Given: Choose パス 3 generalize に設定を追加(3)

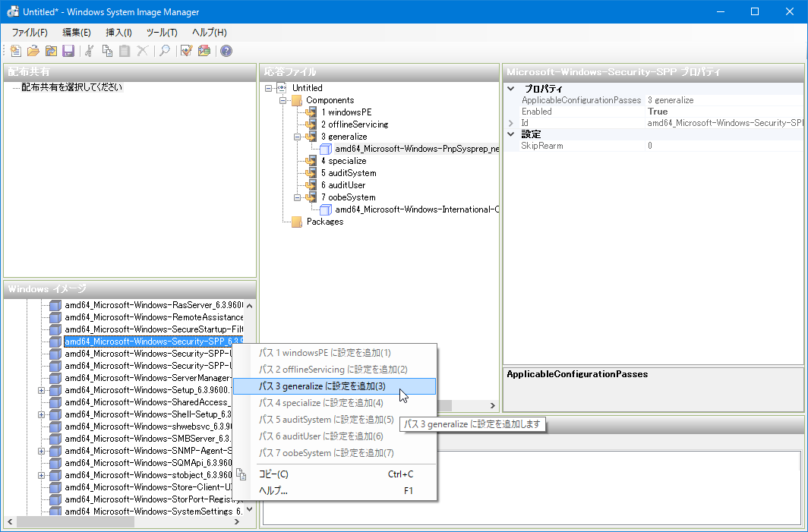Looking at the screenshot, I should [x=334, y=386].
